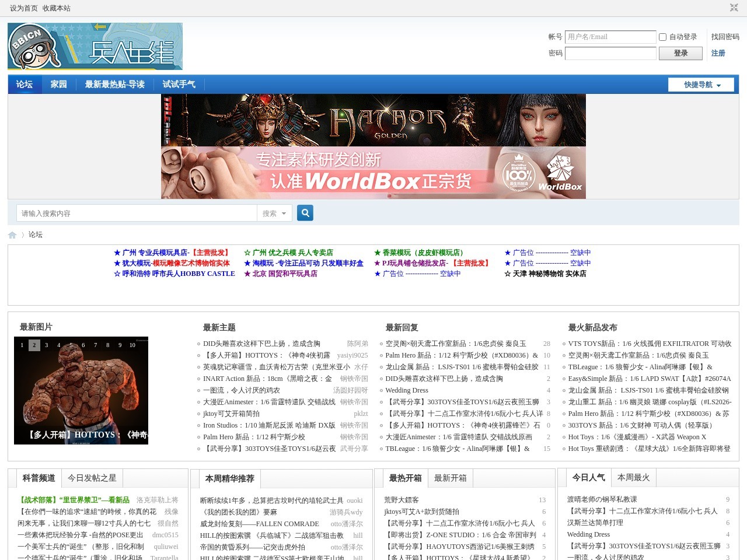Select slide number 10 in 最新图片

tap(132, 345)
